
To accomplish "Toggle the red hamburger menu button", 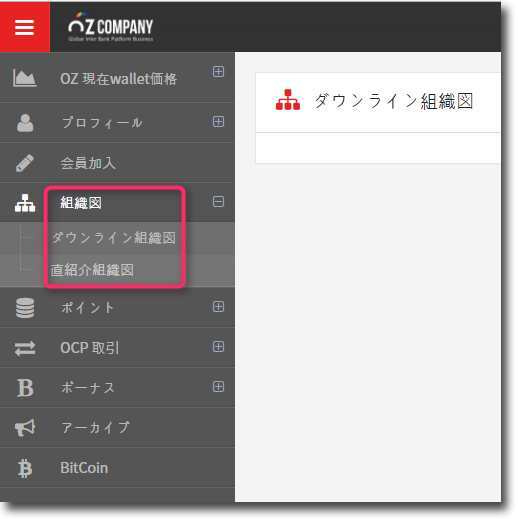I will (25, 27).
